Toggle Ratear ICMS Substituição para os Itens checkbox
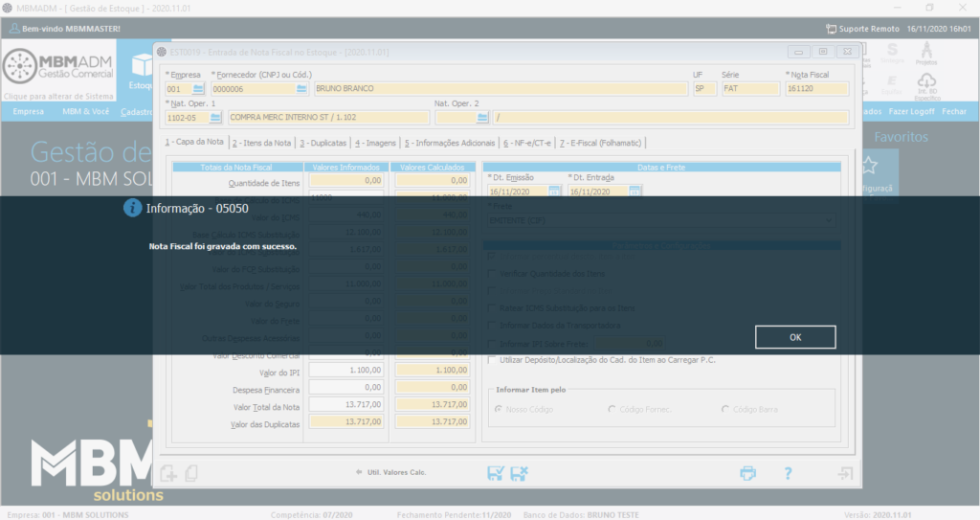980x520 pixels. click(x=492, y=307)
